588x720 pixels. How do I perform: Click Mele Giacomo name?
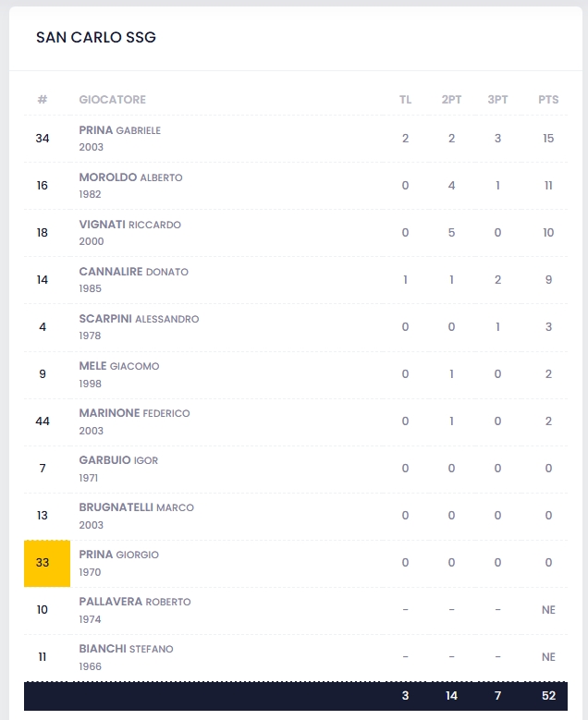pos(119,366)
